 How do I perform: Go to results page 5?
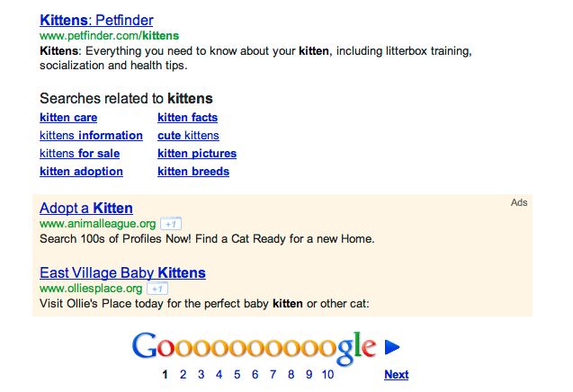click(x=237, y=375)
